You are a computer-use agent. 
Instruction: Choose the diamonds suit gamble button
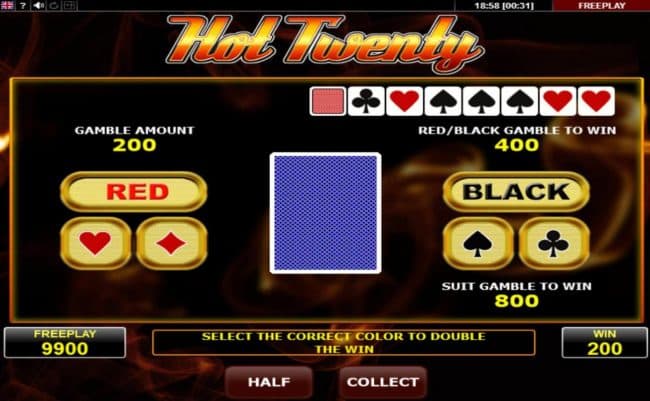click(172, 243)
